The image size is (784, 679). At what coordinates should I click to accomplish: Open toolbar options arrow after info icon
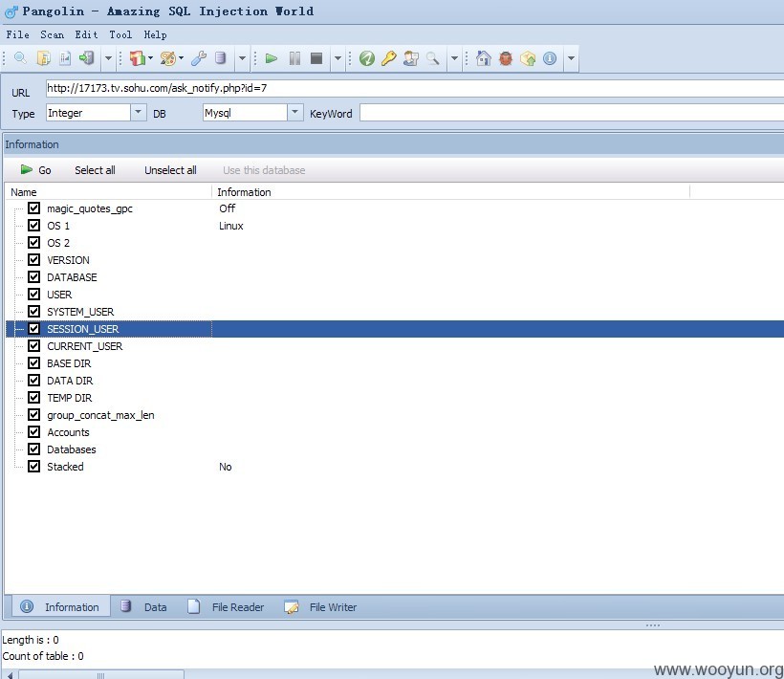571,58
